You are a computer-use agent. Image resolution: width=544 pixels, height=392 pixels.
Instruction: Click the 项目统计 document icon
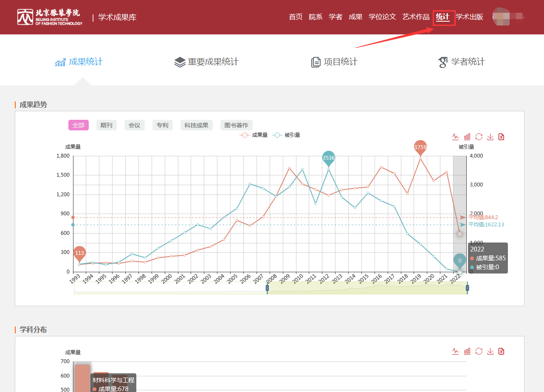tap(316, 62)
